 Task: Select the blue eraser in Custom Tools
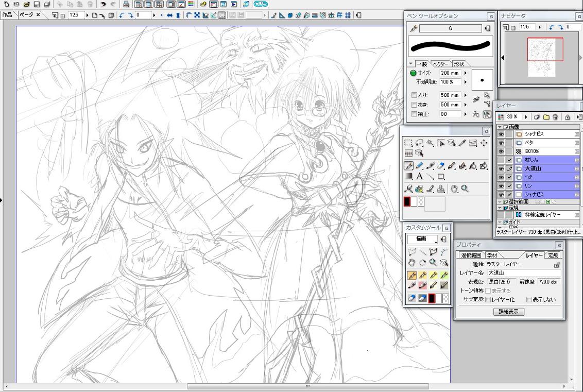(411, 298)
